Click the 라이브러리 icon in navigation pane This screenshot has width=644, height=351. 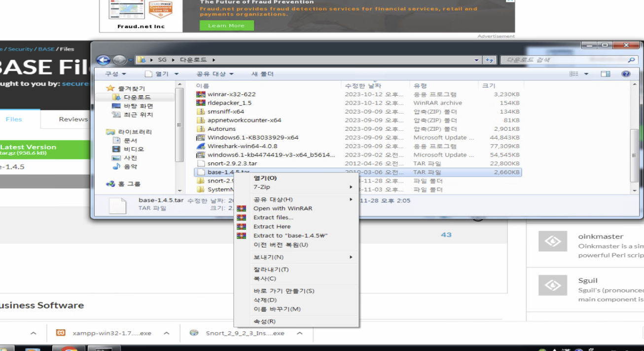(x=110, y=132)
